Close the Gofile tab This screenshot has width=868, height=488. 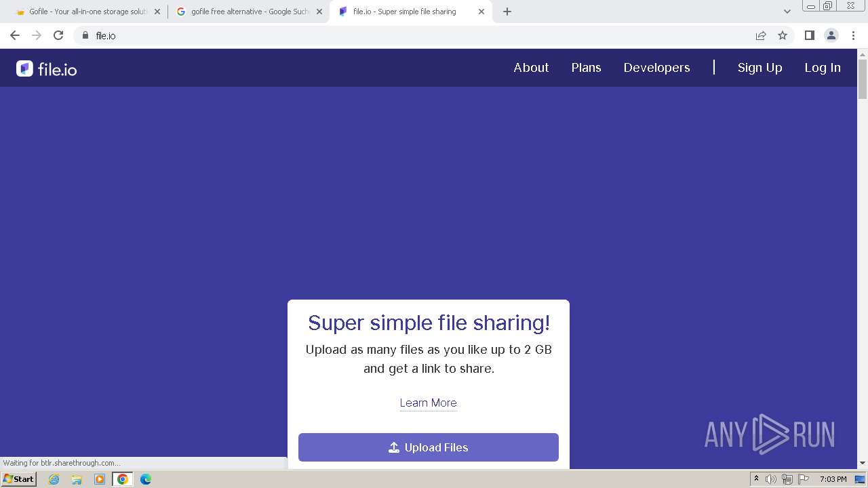click(157, 12)
